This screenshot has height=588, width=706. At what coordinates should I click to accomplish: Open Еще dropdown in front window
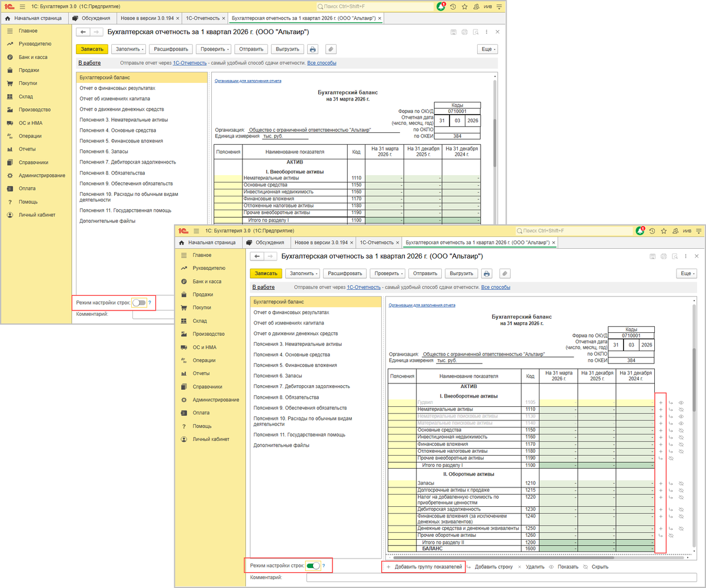(686, 273)
